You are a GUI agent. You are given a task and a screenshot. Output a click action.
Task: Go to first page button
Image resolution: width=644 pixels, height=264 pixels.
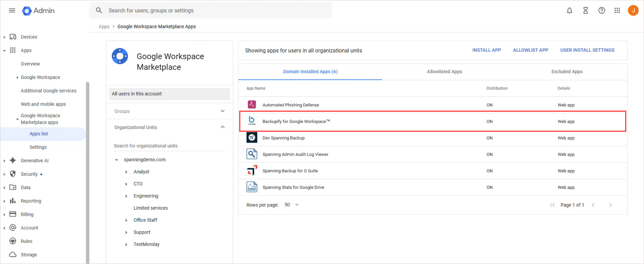552,205
